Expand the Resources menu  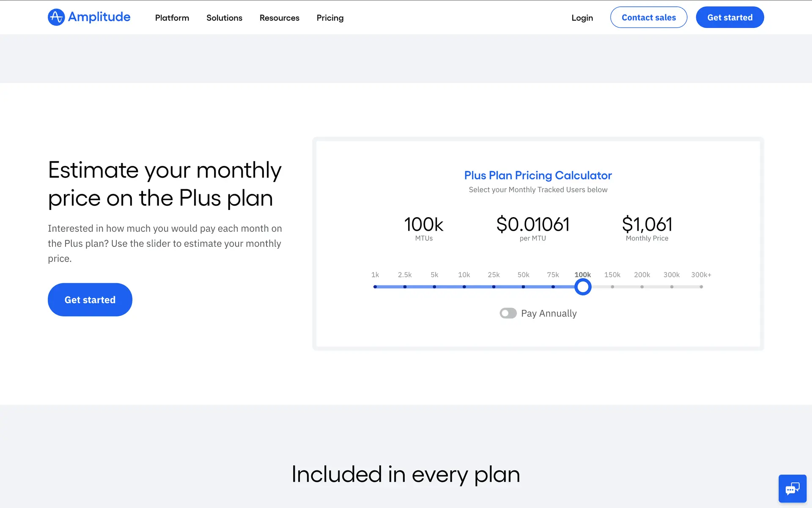point(279,18)
